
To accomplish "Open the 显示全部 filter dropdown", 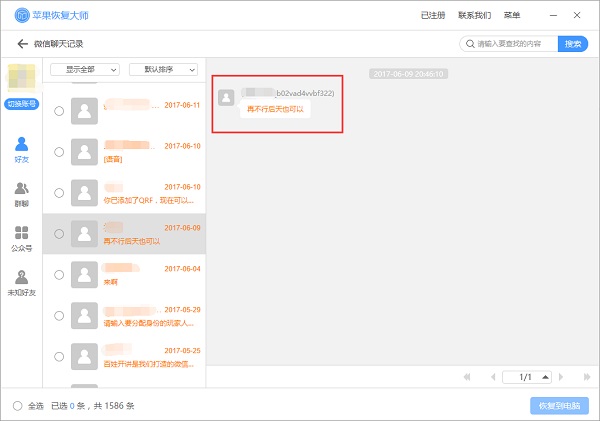I will click(x=85, y=70).
